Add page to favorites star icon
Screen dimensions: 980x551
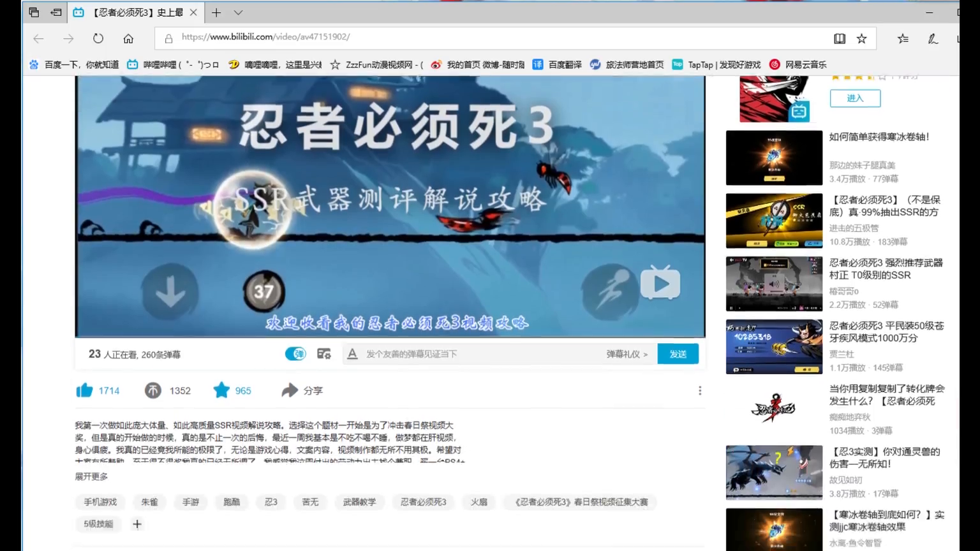tap(861, 38)
